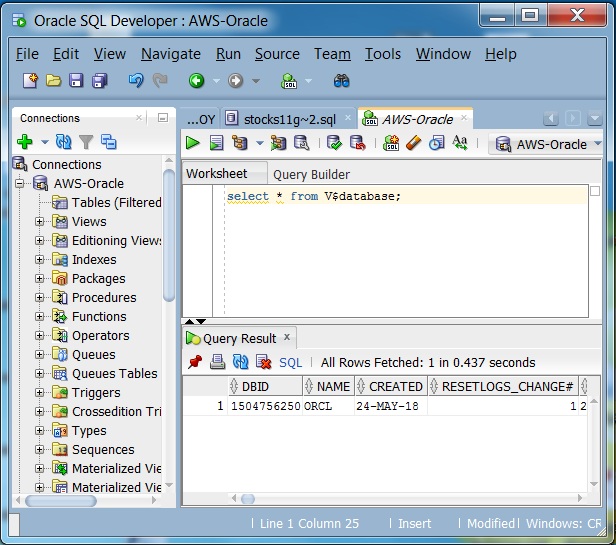Click the Save All icon
The image size is (616, 545).
tap(100, 81)
